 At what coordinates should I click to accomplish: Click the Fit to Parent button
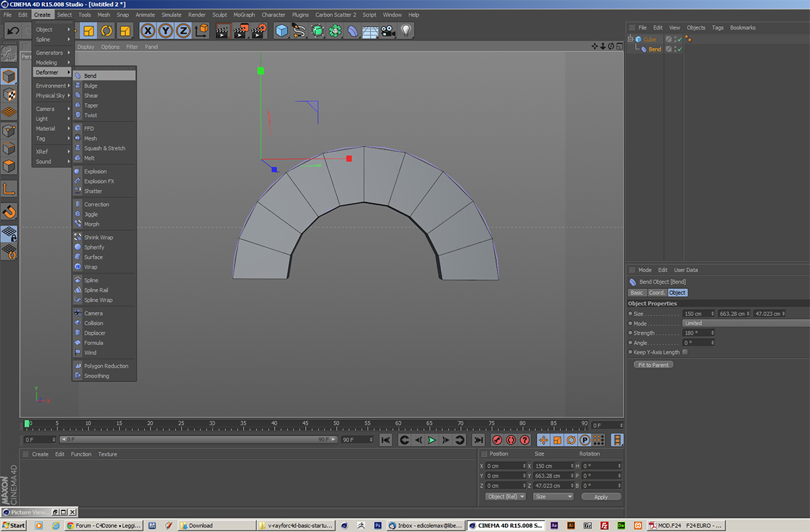(x=653, y=365)
